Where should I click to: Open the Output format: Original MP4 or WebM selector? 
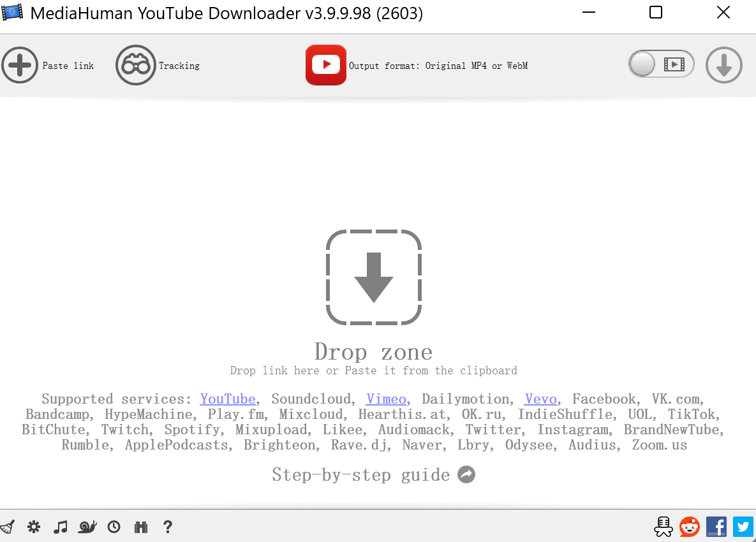point(438,66)
